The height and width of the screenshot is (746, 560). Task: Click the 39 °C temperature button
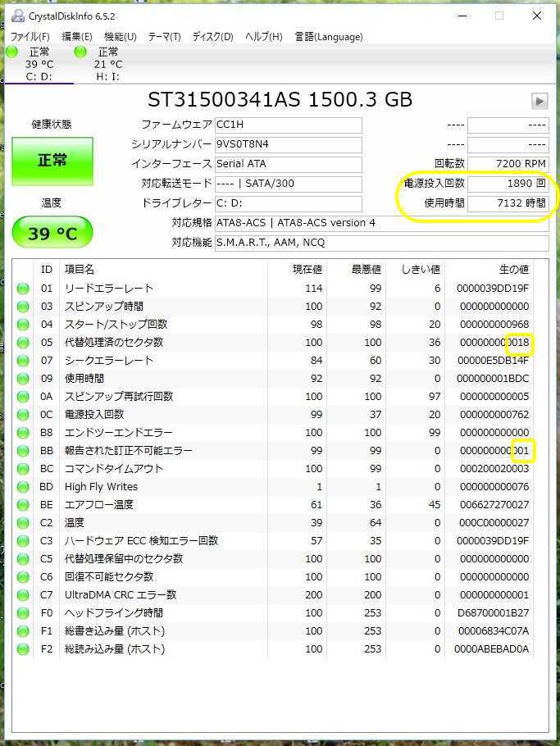coord(52,233)
